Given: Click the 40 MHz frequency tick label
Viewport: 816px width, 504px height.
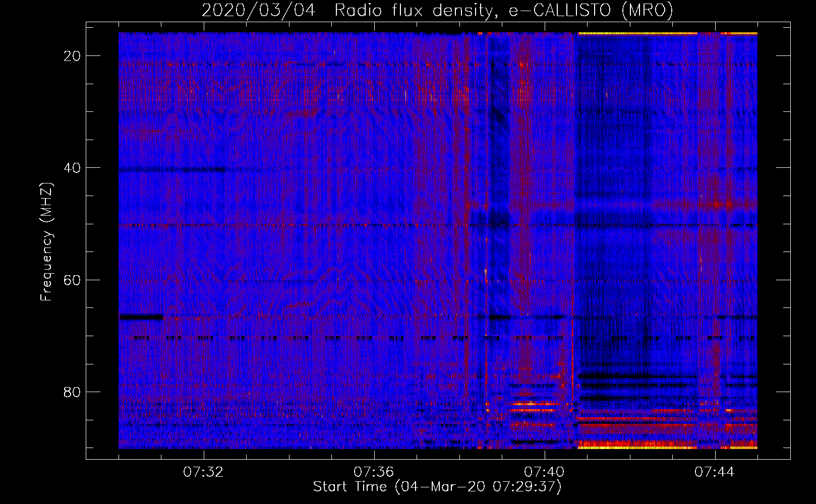Looking at the screenshot, I should (72, 168).
